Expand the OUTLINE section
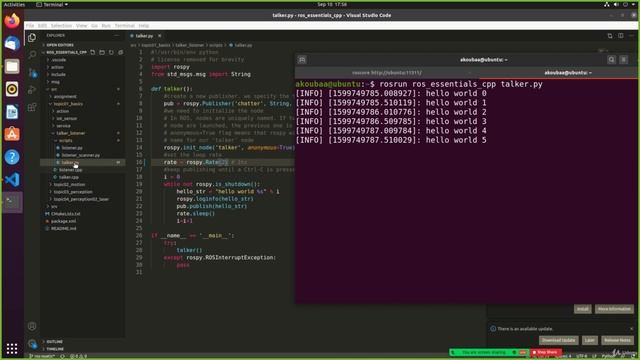 tap(54, 342)
